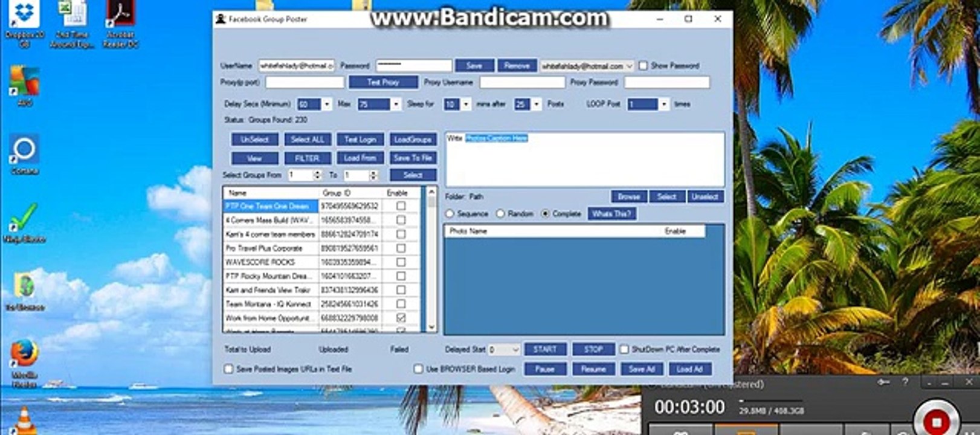Click the Whats This? button

point(611,214)
